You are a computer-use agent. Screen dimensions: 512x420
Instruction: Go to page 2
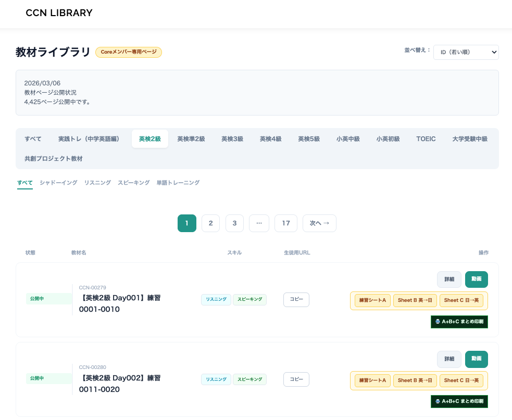point(210,223)
